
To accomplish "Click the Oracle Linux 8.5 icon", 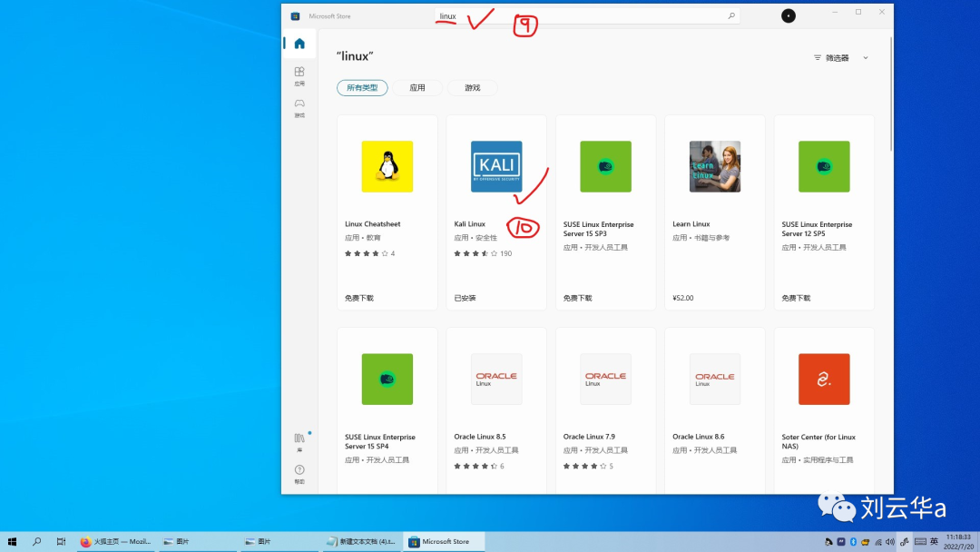I will pyautogui.click(x=496, y=379).
